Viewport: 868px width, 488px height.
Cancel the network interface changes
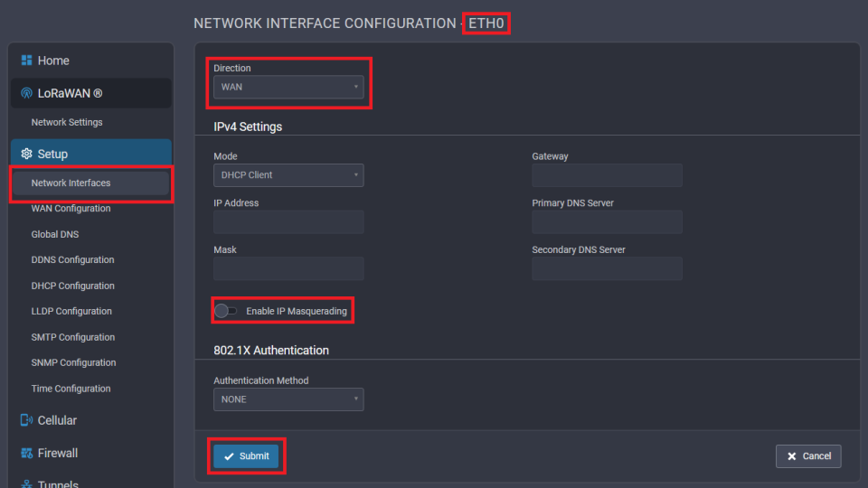808,456
